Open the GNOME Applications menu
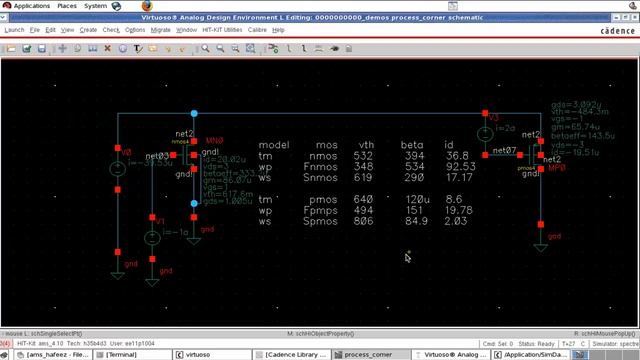The width and height of the screenshot is (640, 360). pyautogui.click(x=27, y=6)
